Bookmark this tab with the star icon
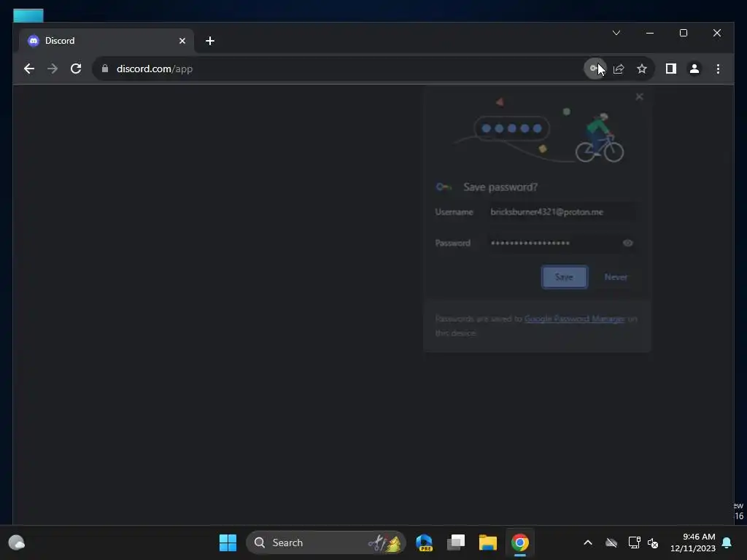Image resolution: width=747 pixels, height=560 pixels. coord(642,69)
